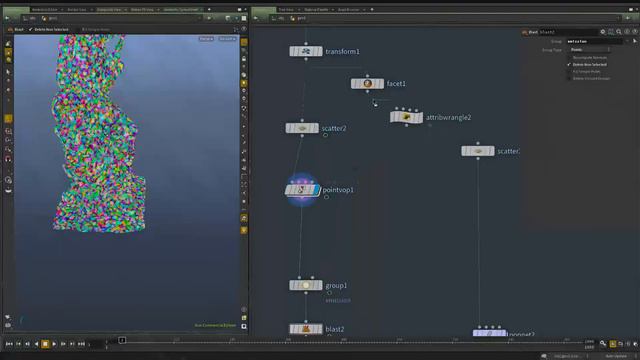Open the Composite View tab

[109, 9]
